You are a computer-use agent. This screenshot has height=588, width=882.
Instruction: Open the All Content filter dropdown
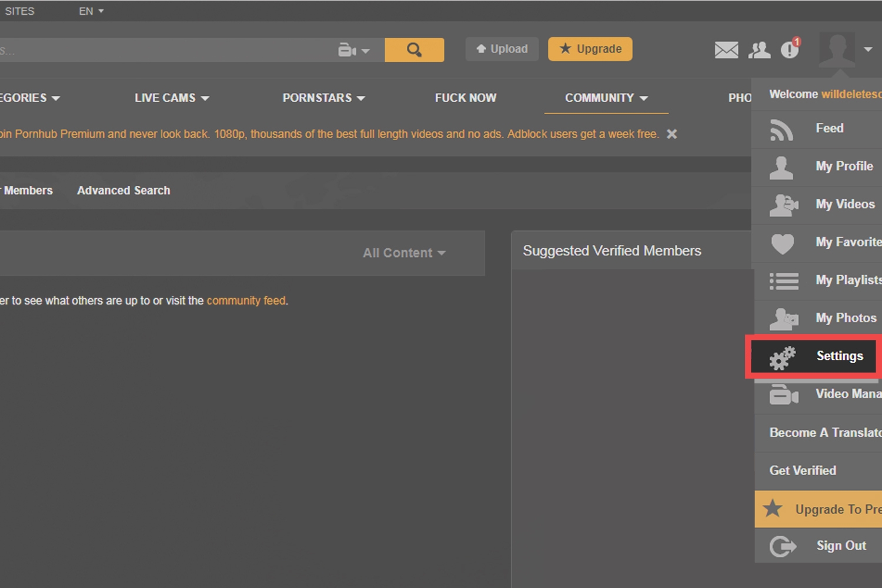point(404,253)
